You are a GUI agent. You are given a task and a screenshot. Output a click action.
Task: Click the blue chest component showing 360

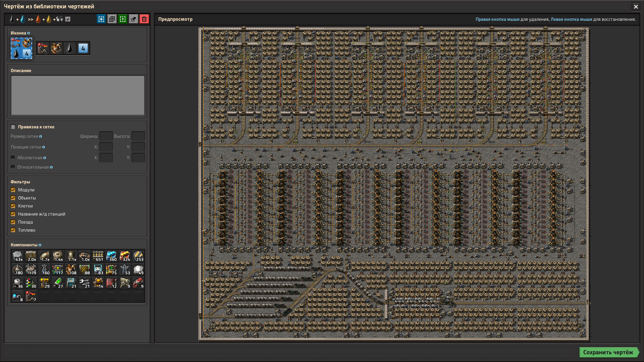tap(111, 256)
